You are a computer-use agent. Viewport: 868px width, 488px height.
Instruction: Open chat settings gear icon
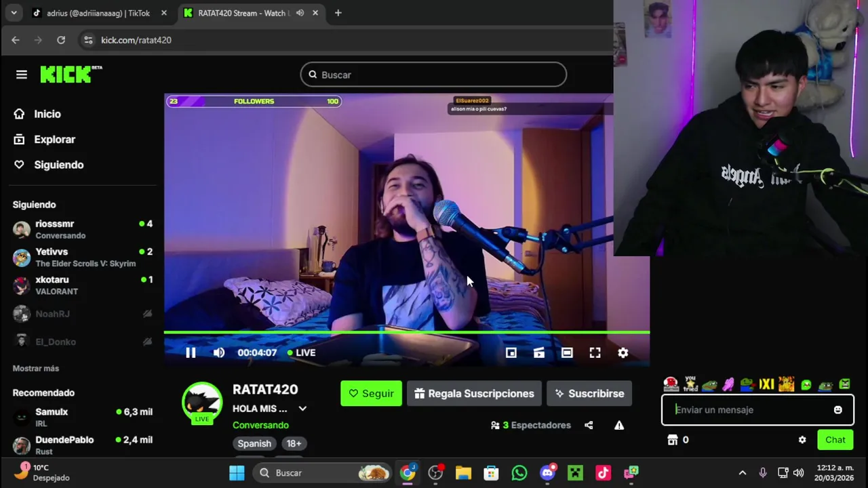[x=802, y=440]
